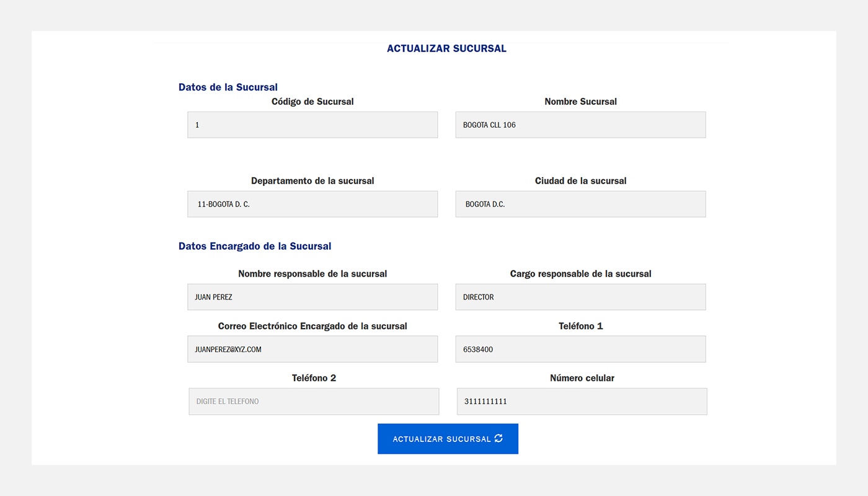Click the Teléfono 2 label
Viewport: 868px width, 496px height.
[x=314, y=378]
